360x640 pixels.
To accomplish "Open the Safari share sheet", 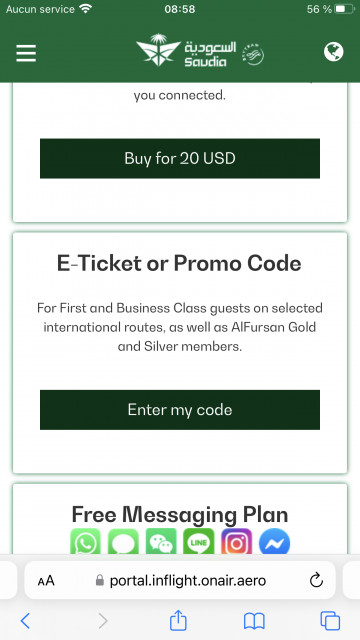I will [x=178, y=620].
